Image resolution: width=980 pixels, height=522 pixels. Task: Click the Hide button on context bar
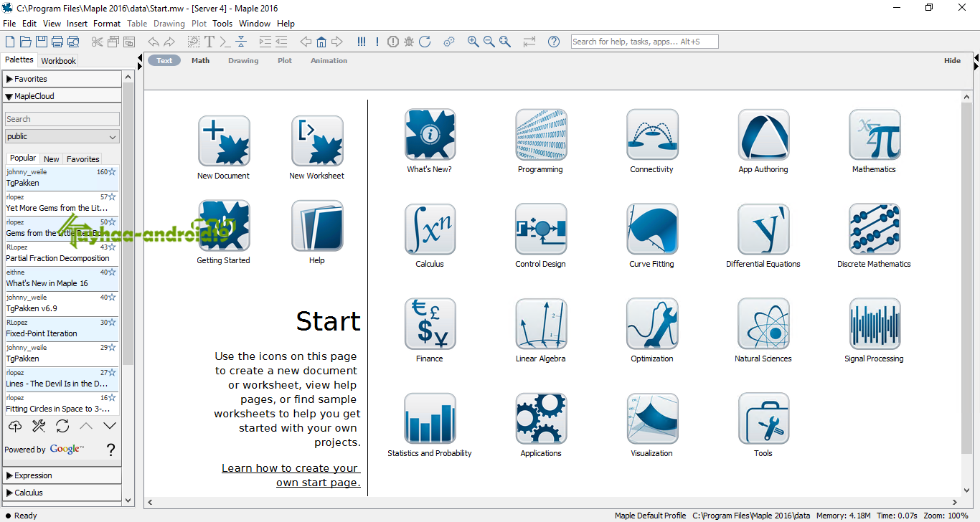click(953, 61)
